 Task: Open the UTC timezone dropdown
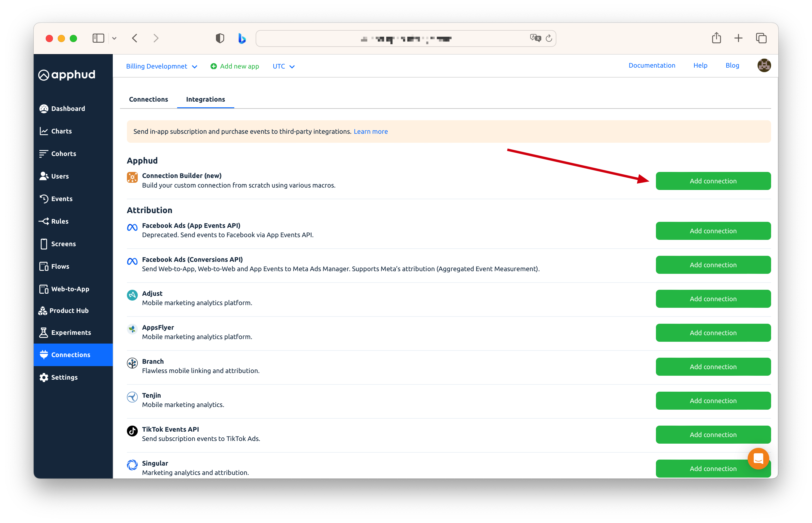(x=283, y=66)
